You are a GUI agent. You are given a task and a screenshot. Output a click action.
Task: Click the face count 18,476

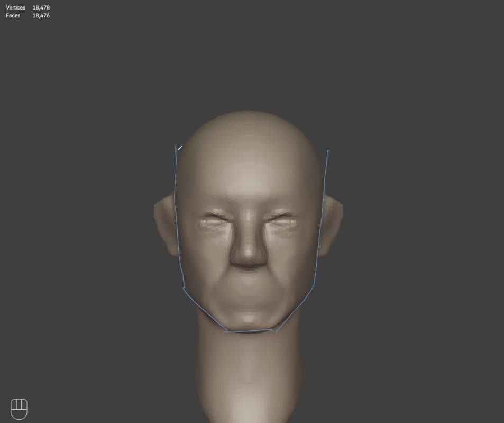41,15
